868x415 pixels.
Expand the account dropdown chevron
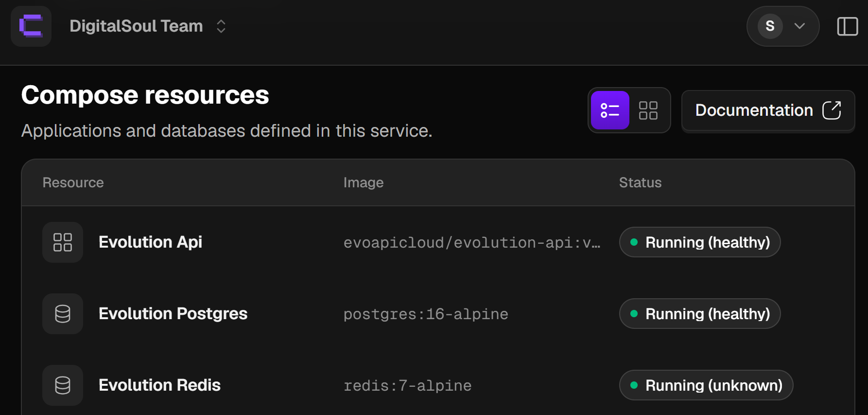pyautogui.click(x=799, y=26)
